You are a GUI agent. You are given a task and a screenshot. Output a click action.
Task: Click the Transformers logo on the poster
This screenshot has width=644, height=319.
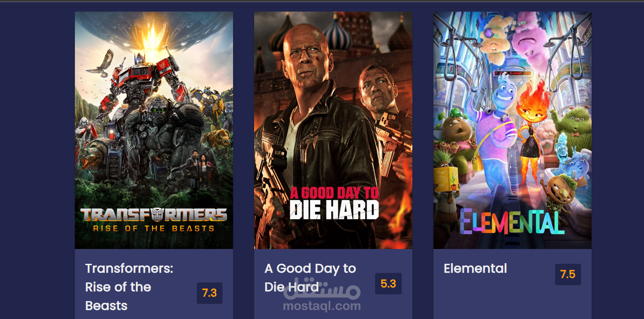(154, 214)
